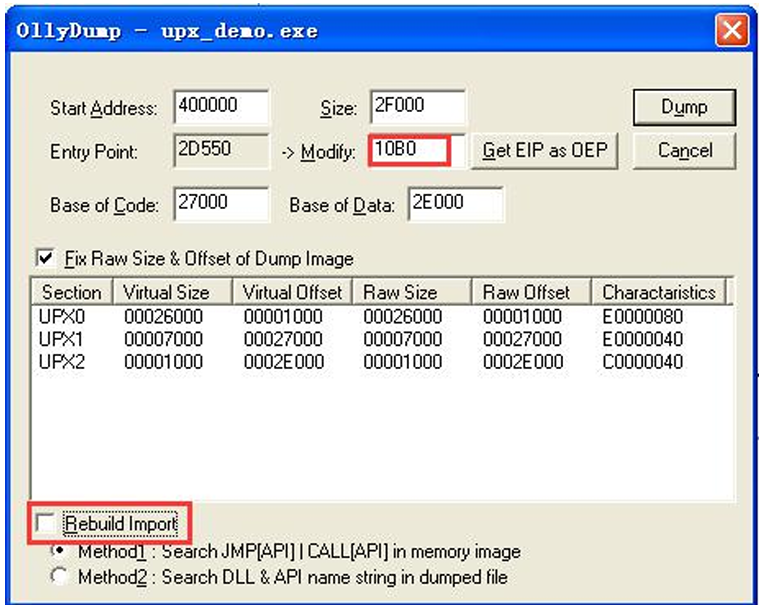
Task: Click UPX1 characteristics value E0000040
Action: click(x=643, y=339)
